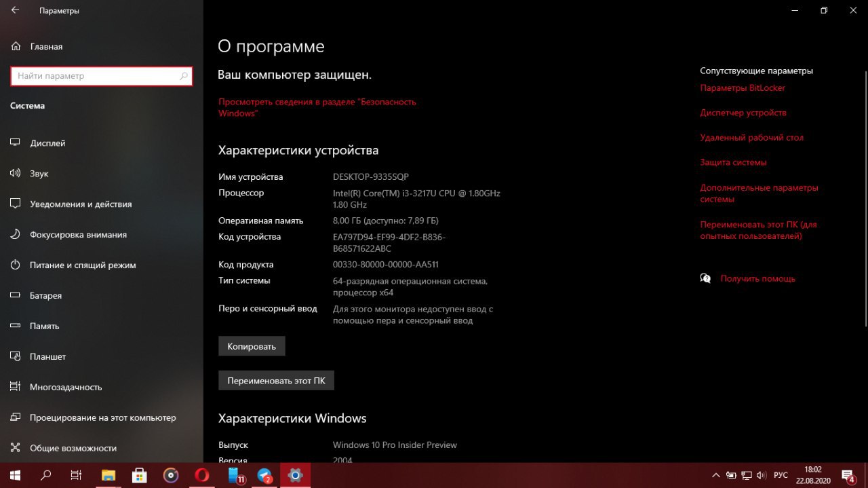The height and width of the screenshot is (488, 868).
Task: Open the clock and date flyout
Action: point(812,475)
